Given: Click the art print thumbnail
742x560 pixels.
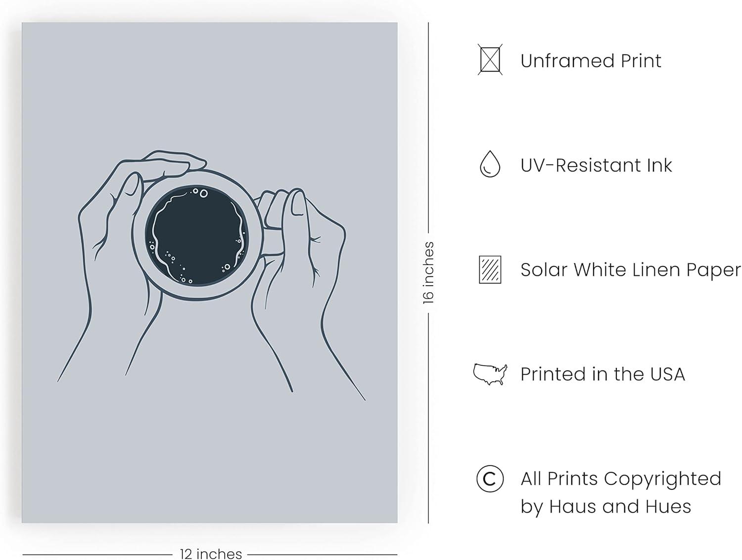Looking at the screenshot, I should [x=210, y=272].
